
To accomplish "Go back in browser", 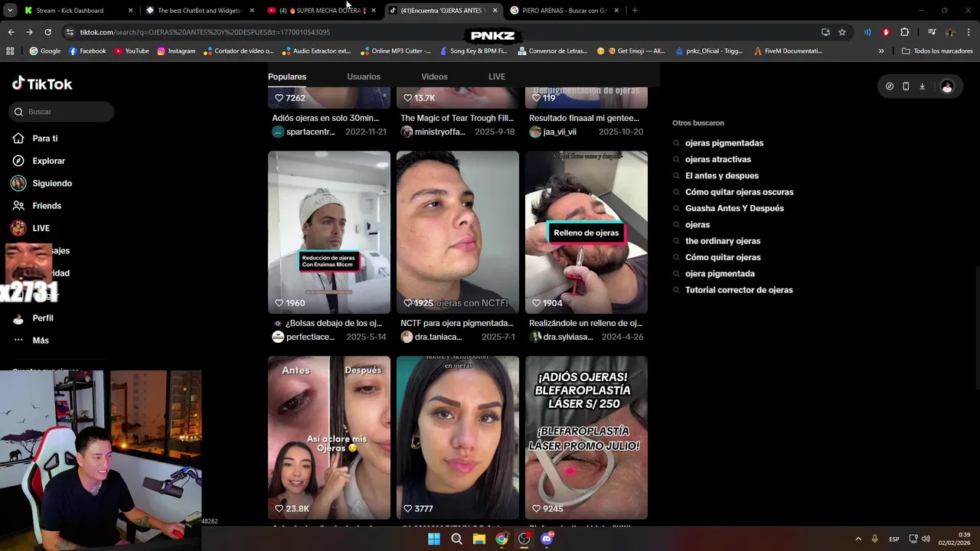I will coord(11,32).
